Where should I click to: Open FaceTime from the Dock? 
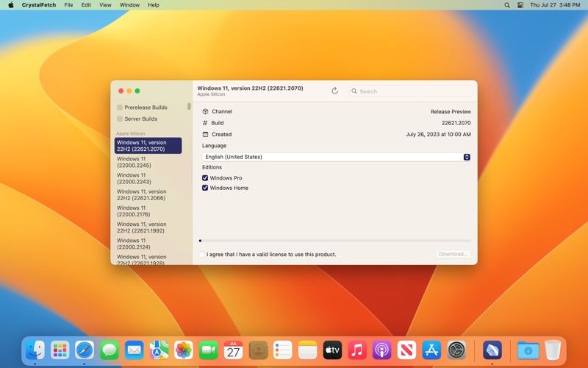209,350
